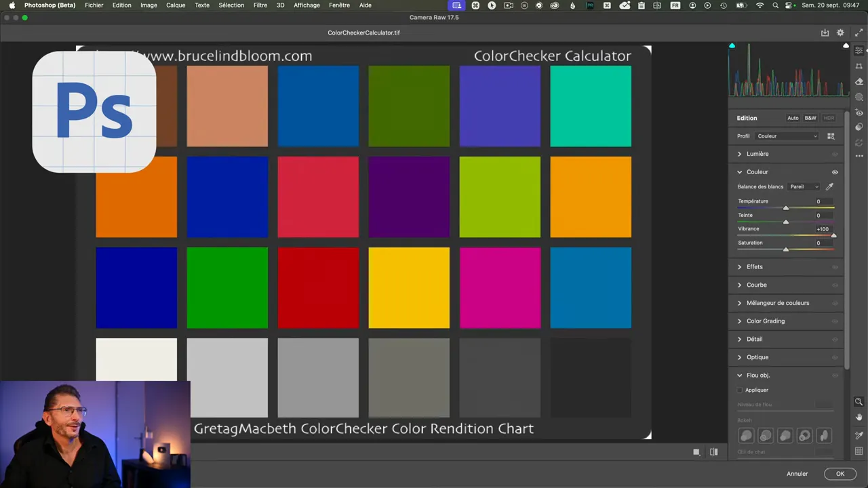Open the profile browser grid icon
This screenshot has height=488, width=868.
click(831, 136)
